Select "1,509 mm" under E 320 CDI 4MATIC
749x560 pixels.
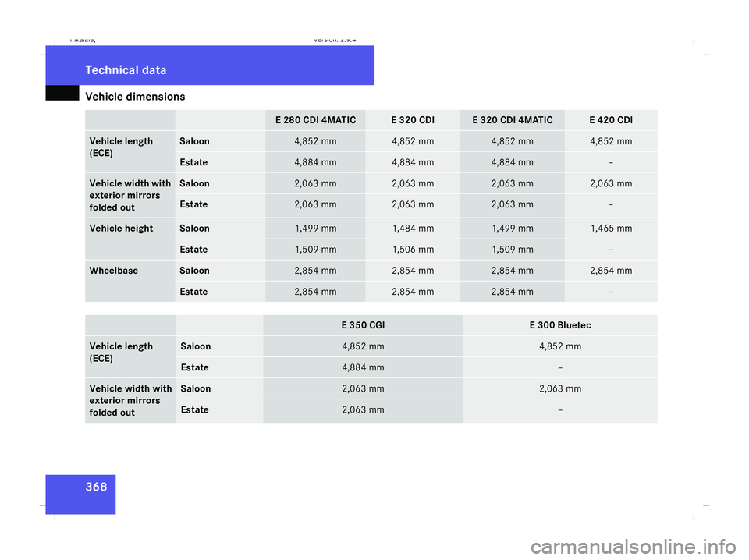click(512, 250)
